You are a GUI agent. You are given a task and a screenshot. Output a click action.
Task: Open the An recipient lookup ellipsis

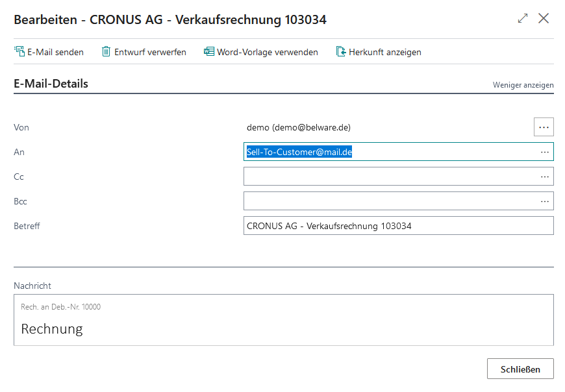[x=544, y=152]
